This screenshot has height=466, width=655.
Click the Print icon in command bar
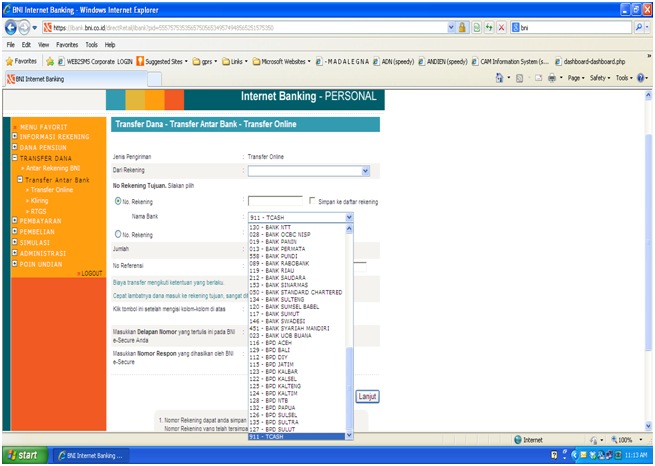click(552, 78)
